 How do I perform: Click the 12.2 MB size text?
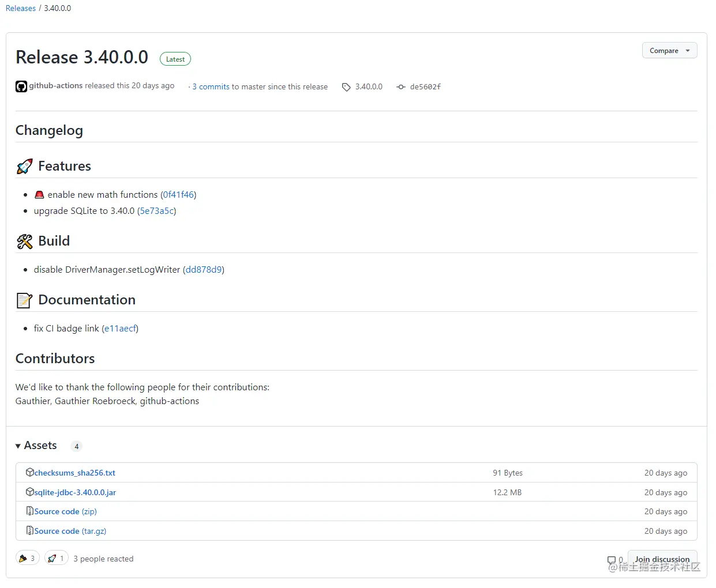point(507,492)
